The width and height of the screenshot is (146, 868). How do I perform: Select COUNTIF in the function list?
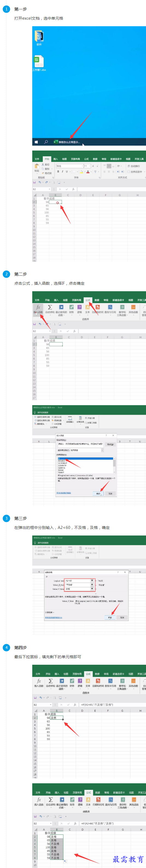click(x=62, y=465)
